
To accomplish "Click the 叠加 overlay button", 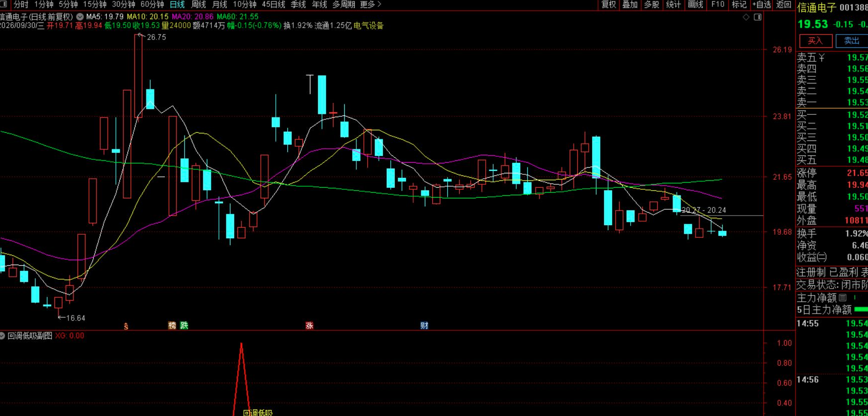I will click(630, 4).
